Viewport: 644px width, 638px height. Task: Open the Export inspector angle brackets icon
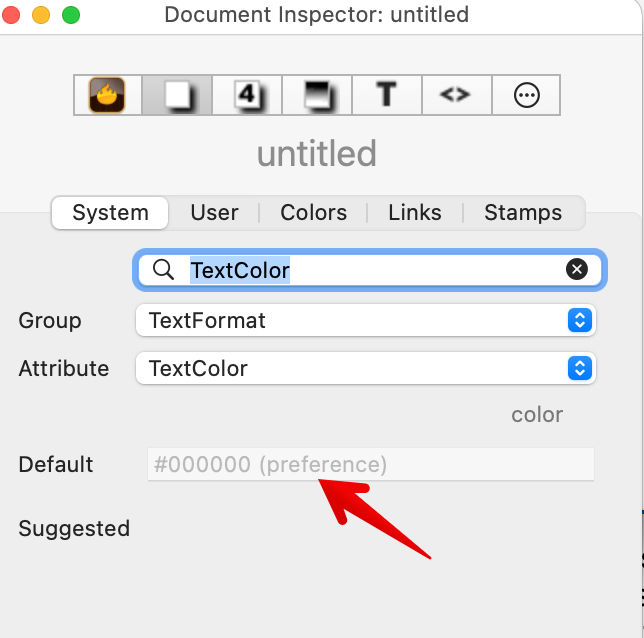coord(455,95)
